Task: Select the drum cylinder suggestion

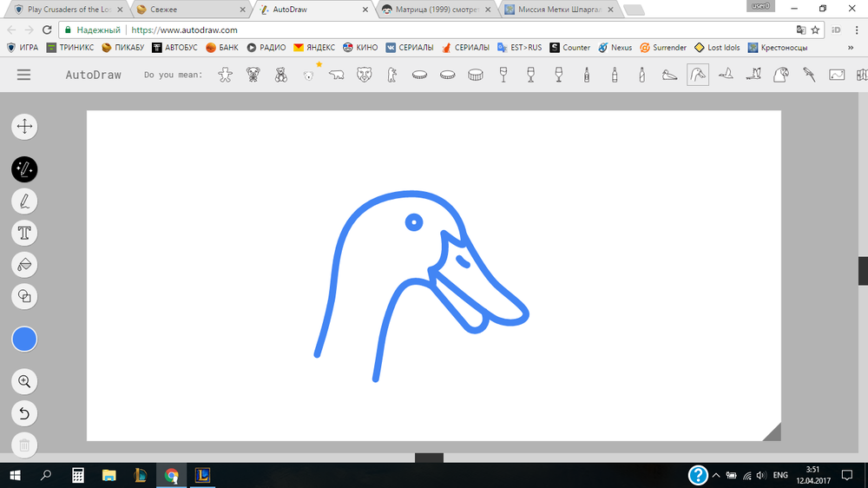Action: [x=476, y=75]
